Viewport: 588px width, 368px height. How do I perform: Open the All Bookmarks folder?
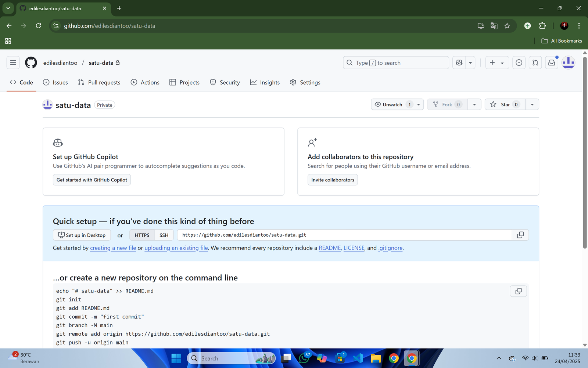(x=562, y=41)
